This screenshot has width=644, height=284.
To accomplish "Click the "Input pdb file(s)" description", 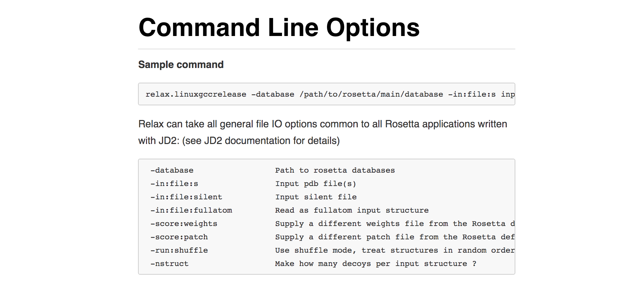I will (x=315, y=184).
